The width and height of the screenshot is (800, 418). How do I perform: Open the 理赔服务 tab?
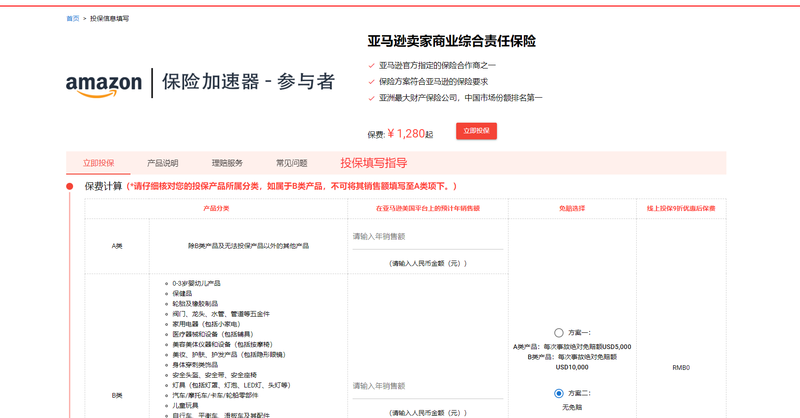pyautogui.click(x=227, y=163)
